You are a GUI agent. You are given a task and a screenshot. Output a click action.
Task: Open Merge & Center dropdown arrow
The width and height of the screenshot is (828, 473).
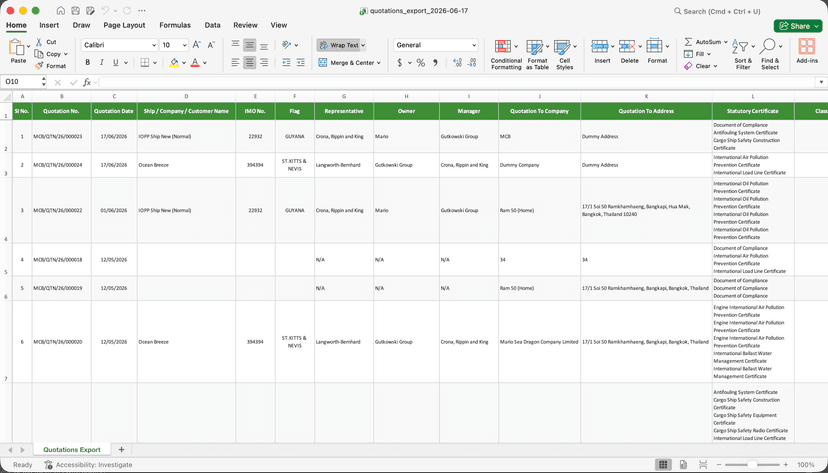(379, 63)
